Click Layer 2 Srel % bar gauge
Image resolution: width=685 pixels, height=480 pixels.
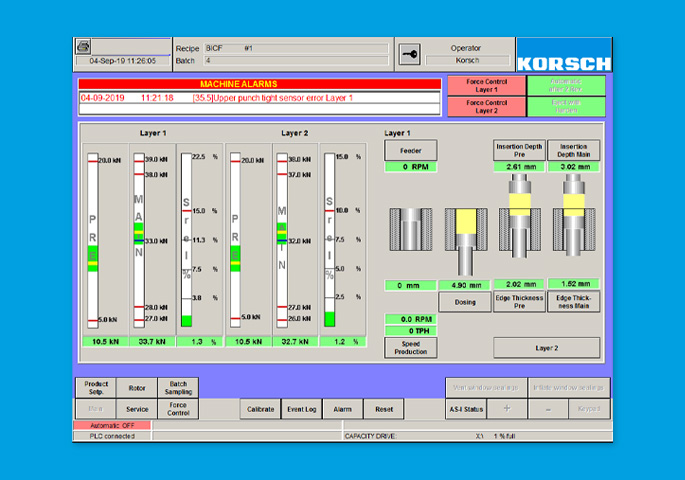[x=329, y=240]
